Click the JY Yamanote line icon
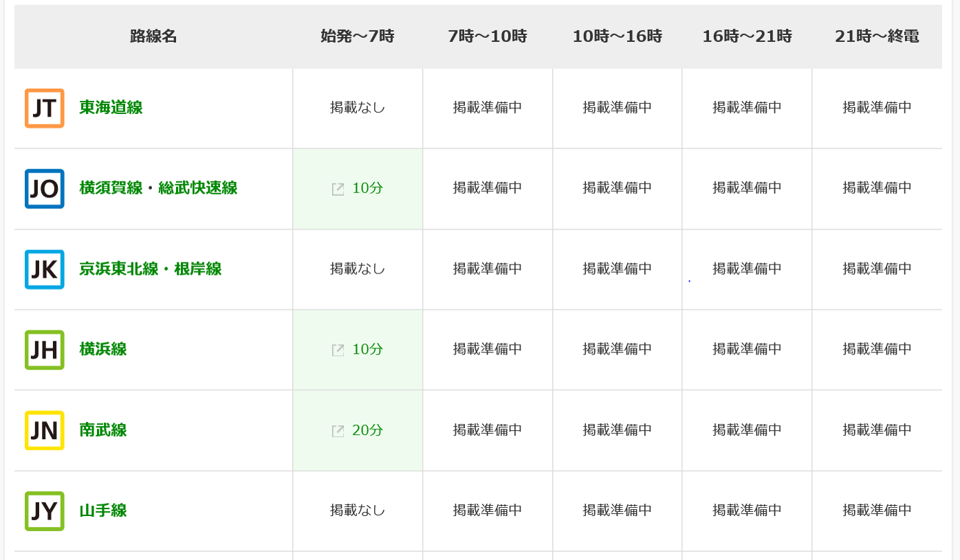 pos(45,511)
